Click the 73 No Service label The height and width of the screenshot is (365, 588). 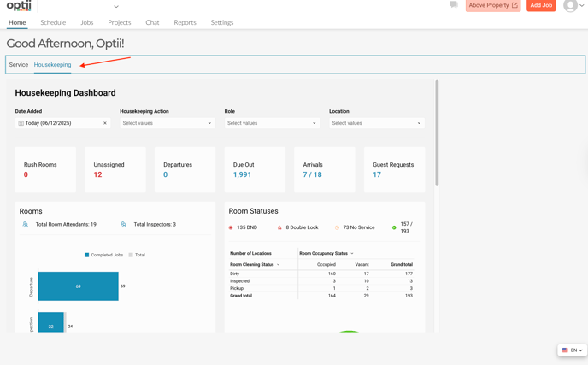pos(359,227)
